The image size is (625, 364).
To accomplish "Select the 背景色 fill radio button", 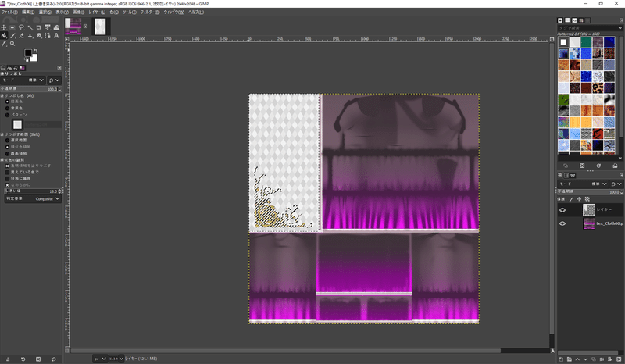I will click(8, 108).
